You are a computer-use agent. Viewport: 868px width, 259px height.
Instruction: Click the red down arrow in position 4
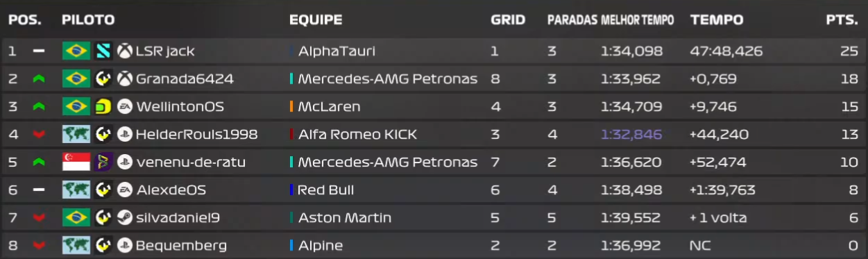[39, 134]
